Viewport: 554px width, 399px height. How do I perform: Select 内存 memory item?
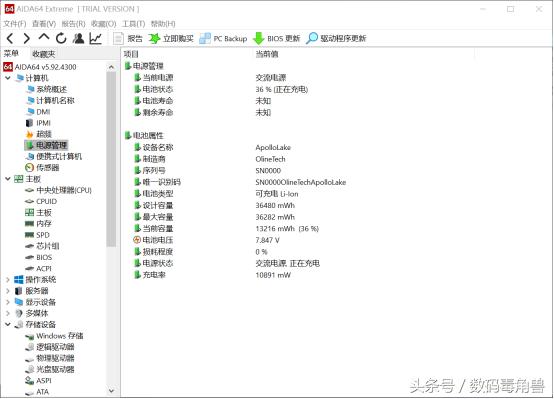tap(39, 224)
